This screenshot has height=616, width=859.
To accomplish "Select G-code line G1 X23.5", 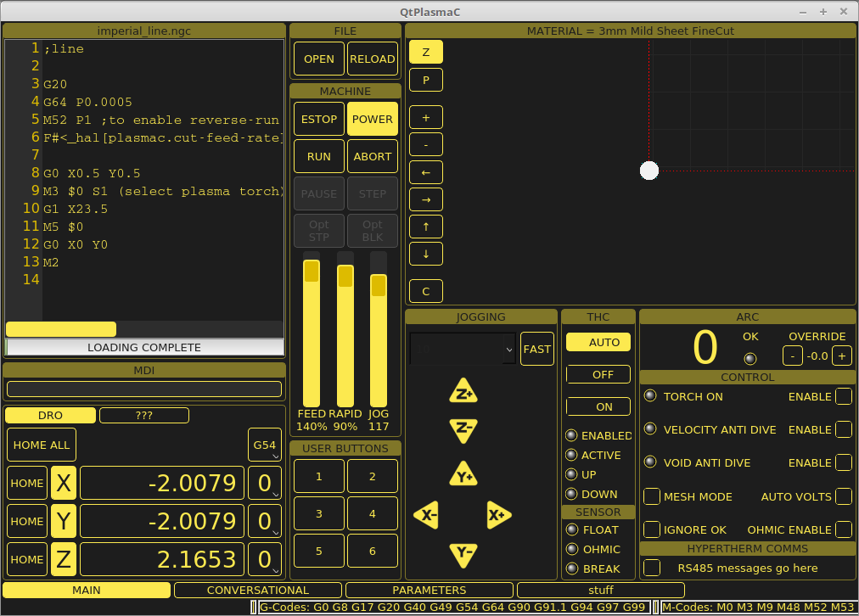I will 75,209.
